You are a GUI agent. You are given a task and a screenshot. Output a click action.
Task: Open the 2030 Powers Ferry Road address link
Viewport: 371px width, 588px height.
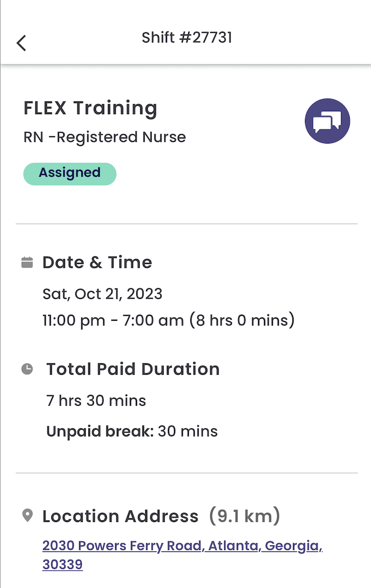click(183, 545)
